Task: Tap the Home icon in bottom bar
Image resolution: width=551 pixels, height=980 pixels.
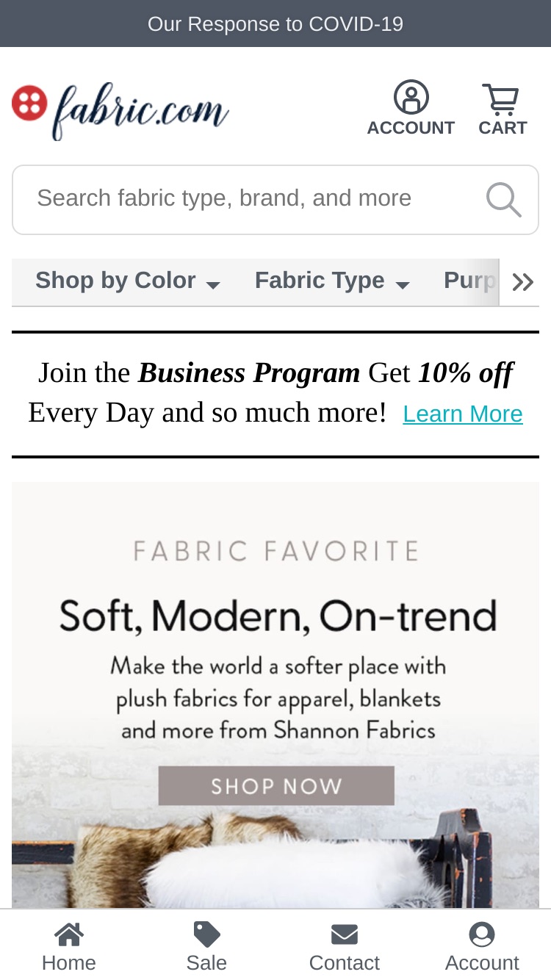Action: [x=69, y=934]
